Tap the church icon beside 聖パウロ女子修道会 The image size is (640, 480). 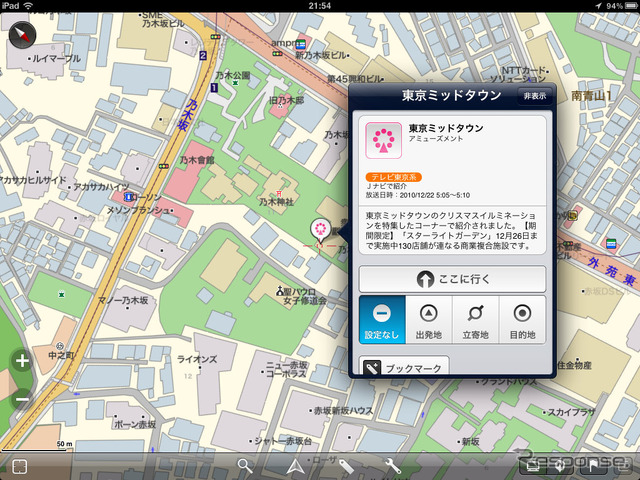280,292
